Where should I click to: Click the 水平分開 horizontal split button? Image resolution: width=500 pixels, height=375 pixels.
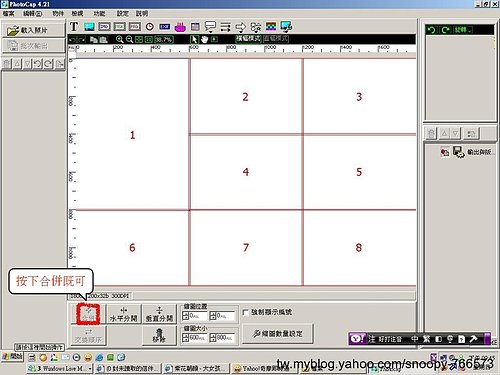coord(123,314)
